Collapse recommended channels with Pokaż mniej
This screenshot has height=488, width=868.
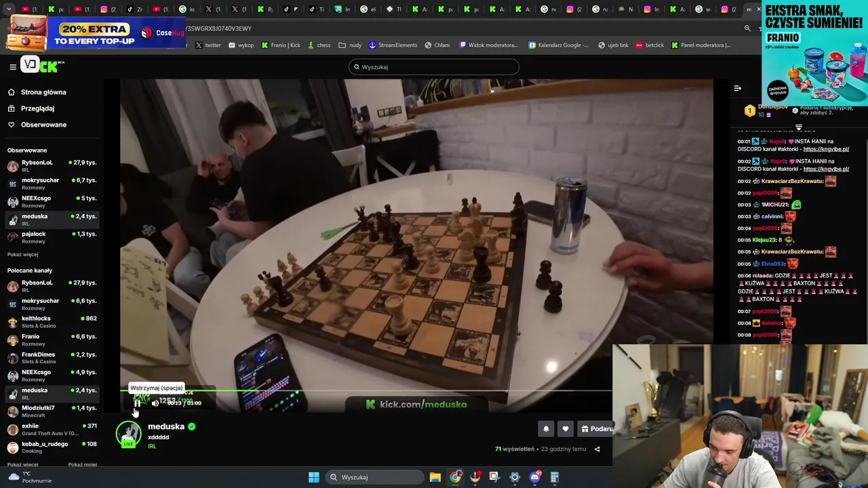[82, 464]
